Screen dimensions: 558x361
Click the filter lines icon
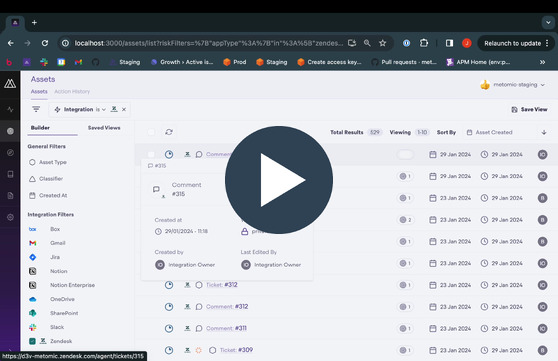[x=36, y=109]
